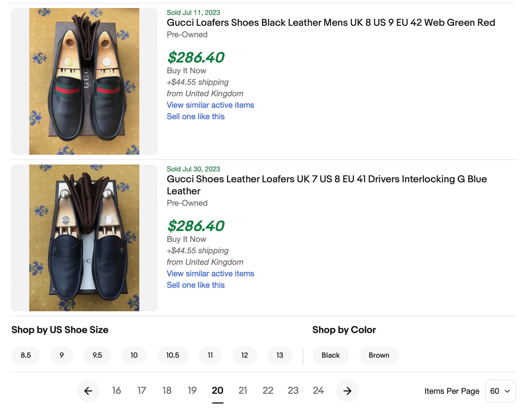Filter by US shoe size 10.5
The height and width of the screenshot is (415, 532).
(x=173, y=355)
